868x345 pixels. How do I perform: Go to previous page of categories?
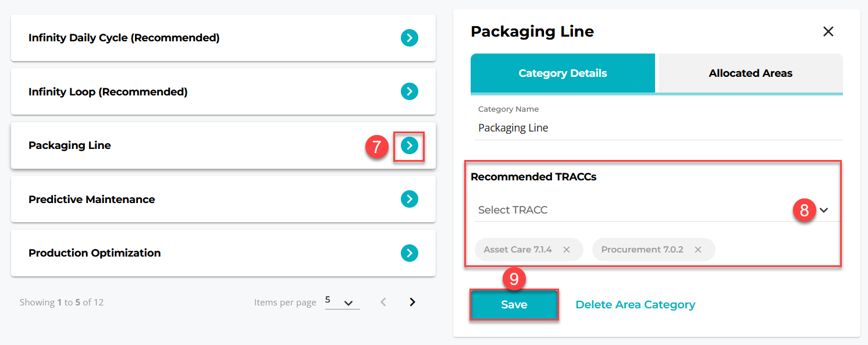pyautogui.click(x=383, y=302)
